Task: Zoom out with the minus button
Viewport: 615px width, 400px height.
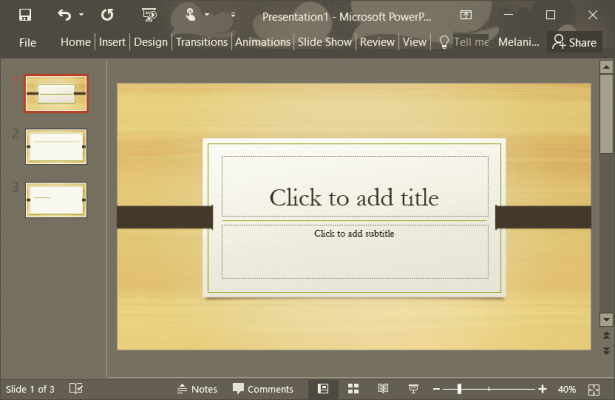Action: (x=436, y=389)
